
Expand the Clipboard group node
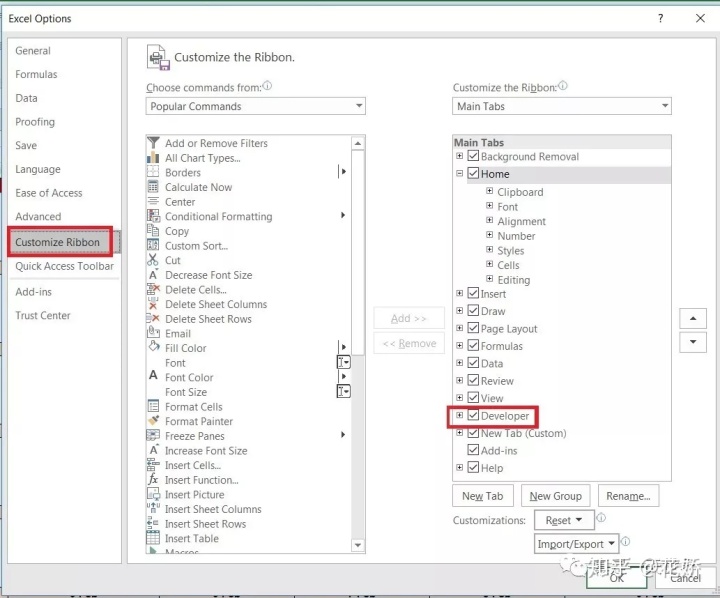click(489, 191)
